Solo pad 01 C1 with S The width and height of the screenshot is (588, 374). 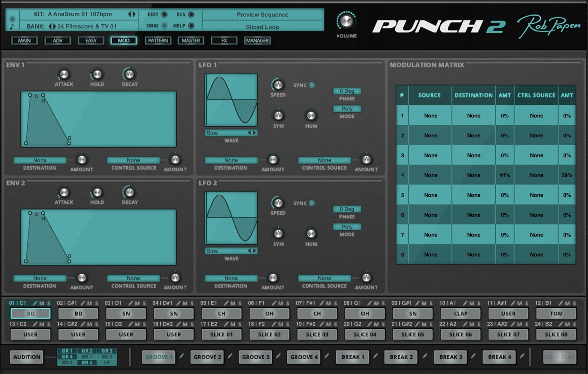tap(48, 304)
